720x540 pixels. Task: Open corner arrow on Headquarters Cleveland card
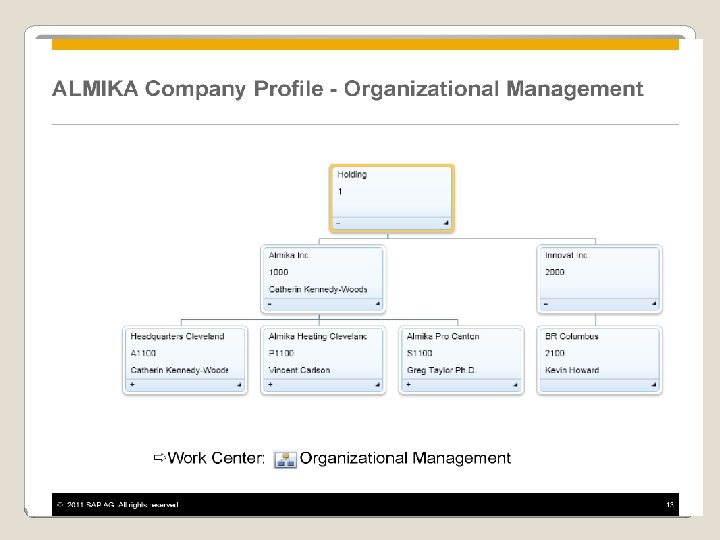click(x=239, y=385)
